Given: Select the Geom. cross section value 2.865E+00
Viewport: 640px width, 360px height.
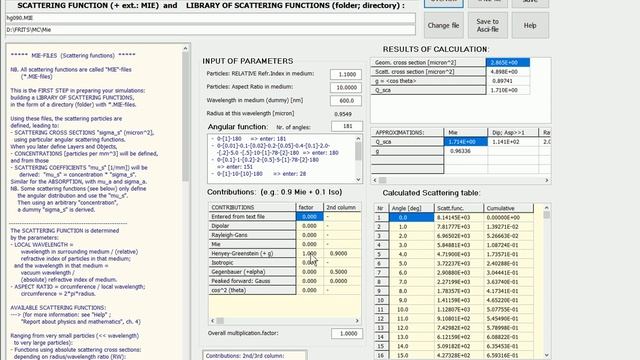Looking at the screenshot, I should (508, 62).
